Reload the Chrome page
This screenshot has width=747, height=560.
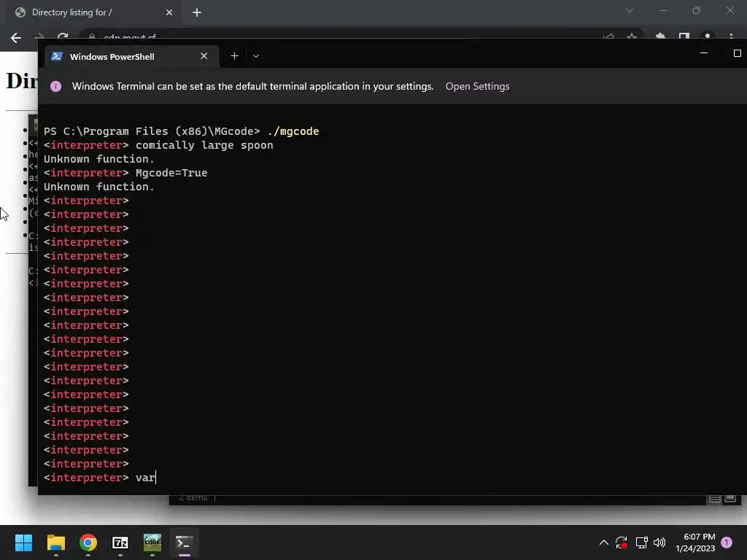point(63,37)
